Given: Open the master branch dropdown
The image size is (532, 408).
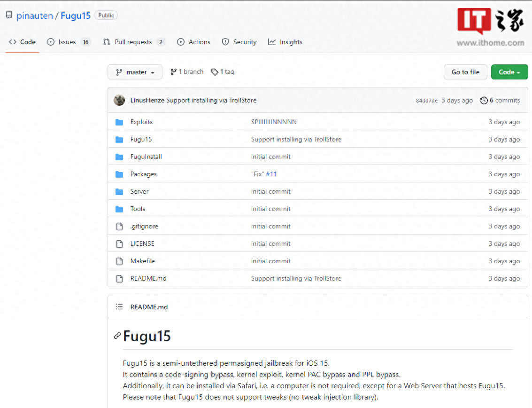Looking at the screenshot, I should click(135, 72).
